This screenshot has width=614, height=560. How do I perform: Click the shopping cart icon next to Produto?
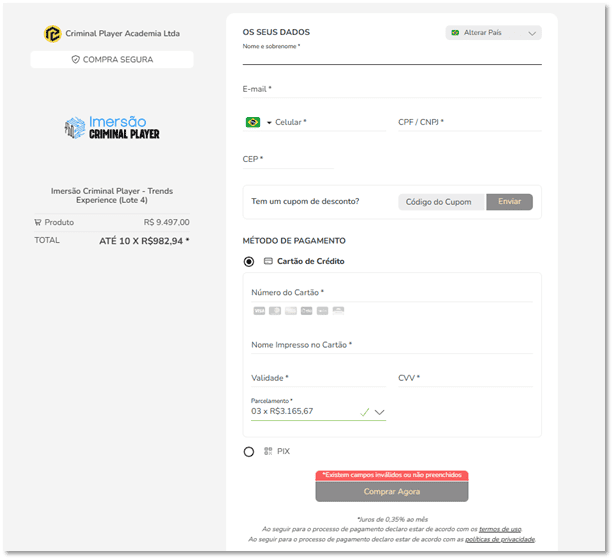tap(38, 222)
